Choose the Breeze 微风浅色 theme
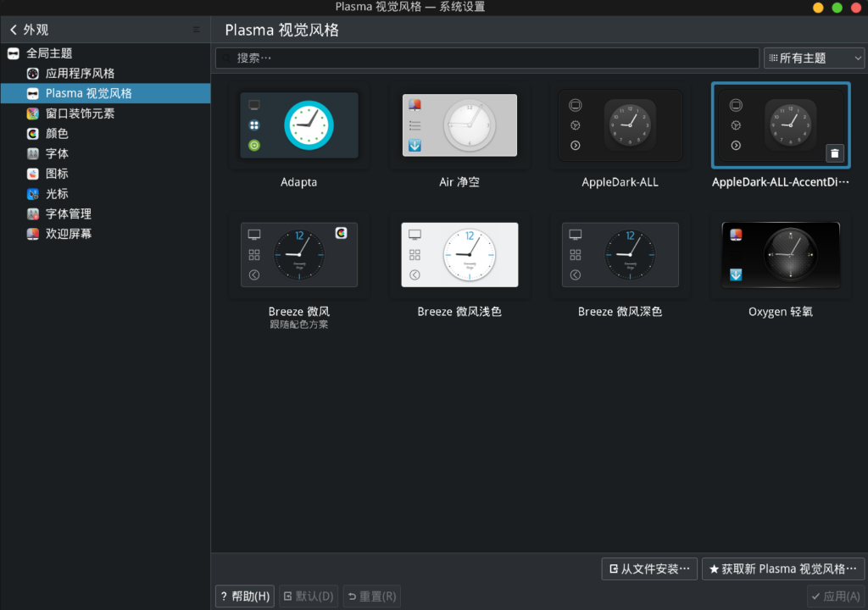Image resolution: width=868 pixels, height=610 pixels. point(459,255)
